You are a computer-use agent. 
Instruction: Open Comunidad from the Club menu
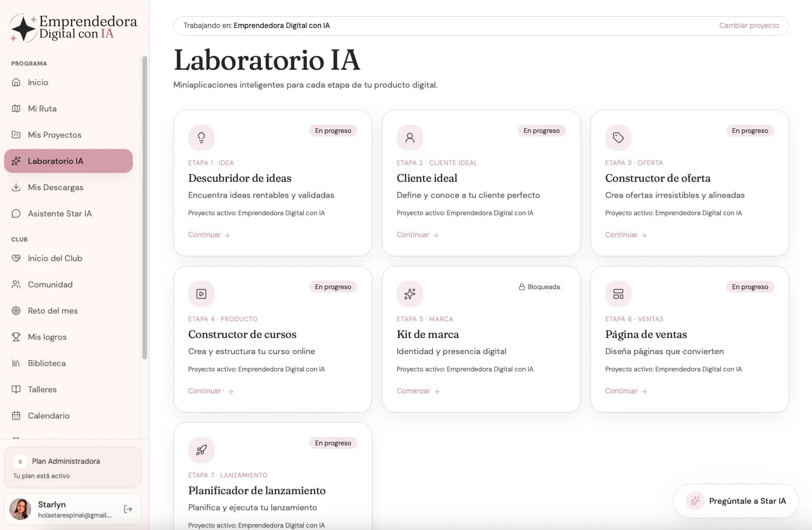coord(69,284)
